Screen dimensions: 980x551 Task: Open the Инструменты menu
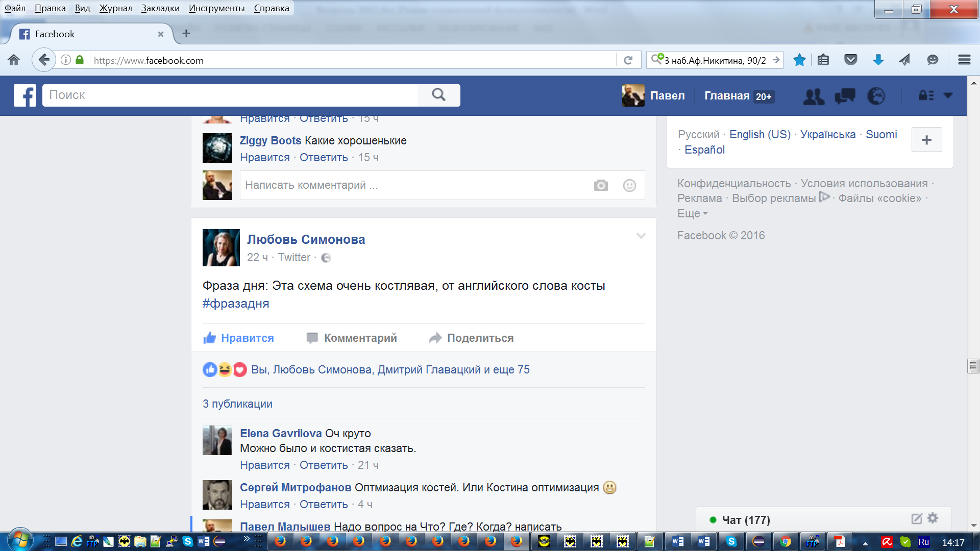click(x=216, y=8)
